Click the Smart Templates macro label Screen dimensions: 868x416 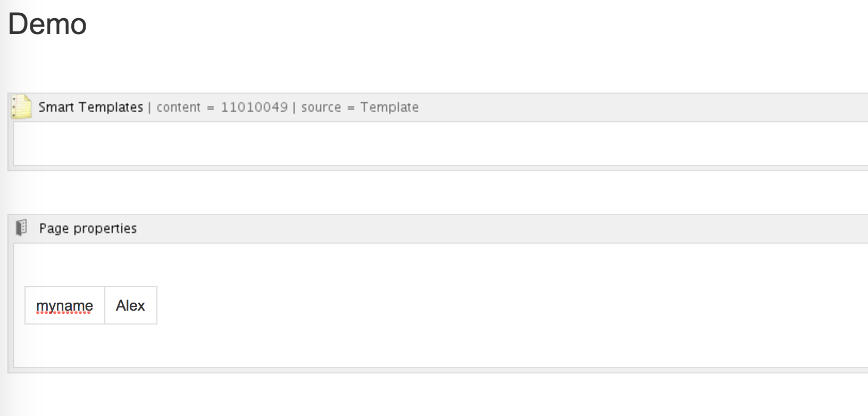(91, 107)
